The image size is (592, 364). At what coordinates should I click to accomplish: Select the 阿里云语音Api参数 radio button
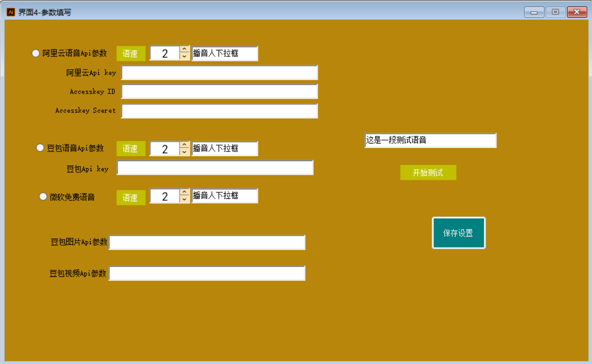point(36,53)
